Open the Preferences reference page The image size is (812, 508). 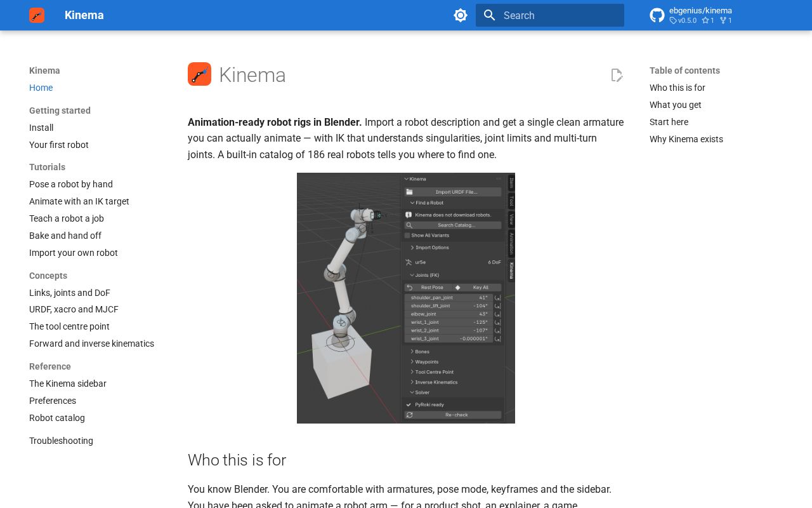[53, 401]
